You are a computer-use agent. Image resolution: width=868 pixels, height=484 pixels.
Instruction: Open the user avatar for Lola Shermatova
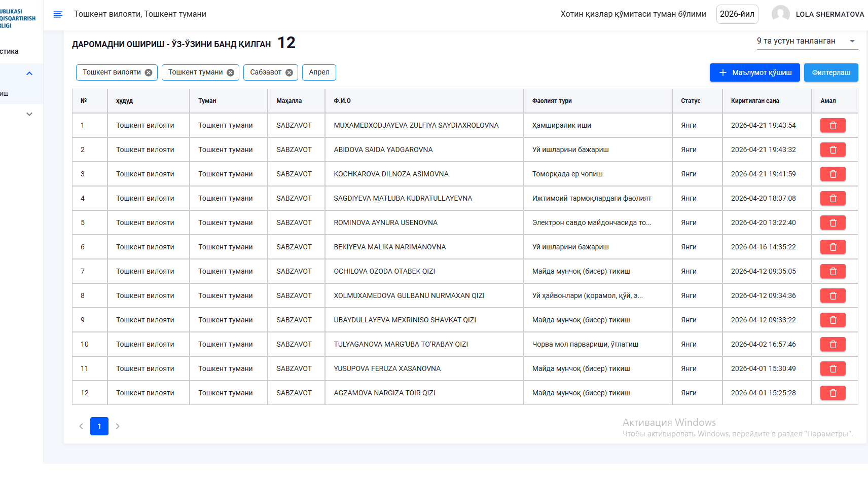pos(780,14)
